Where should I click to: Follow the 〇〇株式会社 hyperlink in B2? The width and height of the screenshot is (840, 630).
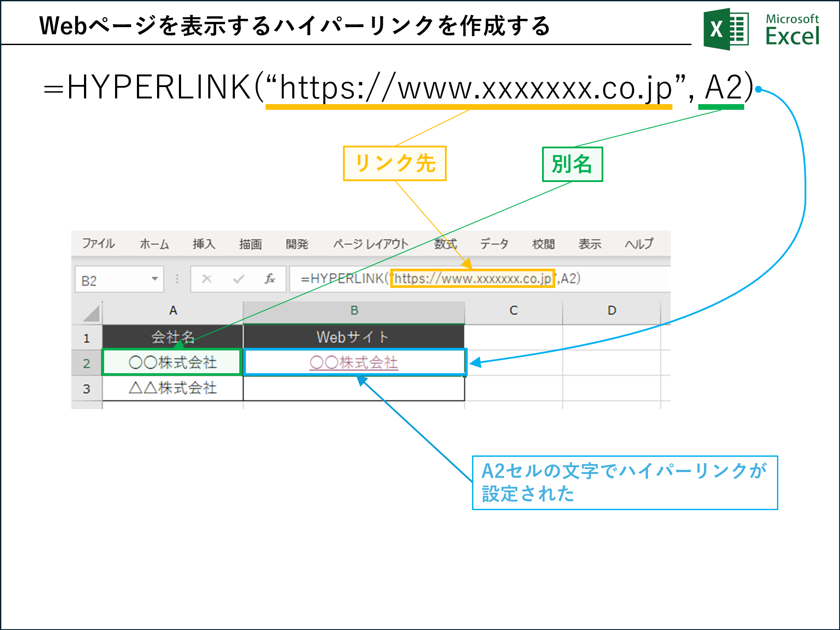tap(354, 363)
